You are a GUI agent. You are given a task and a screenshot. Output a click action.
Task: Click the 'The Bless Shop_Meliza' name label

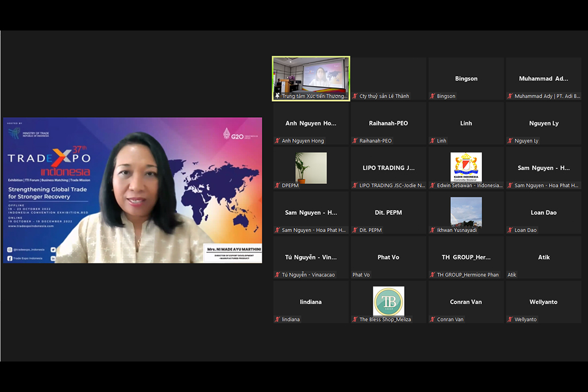(385, 320)
